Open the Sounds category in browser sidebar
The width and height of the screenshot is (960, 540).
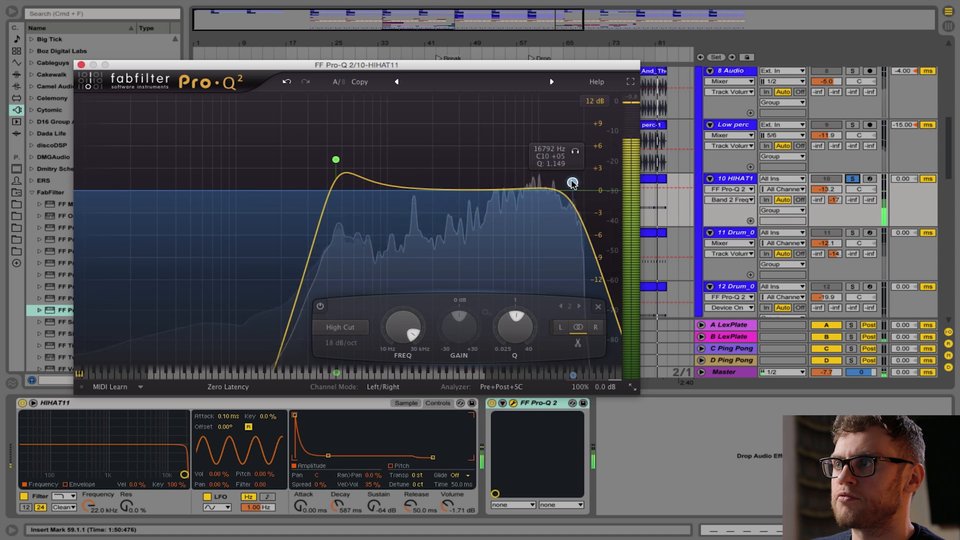(x=17, y=39)
